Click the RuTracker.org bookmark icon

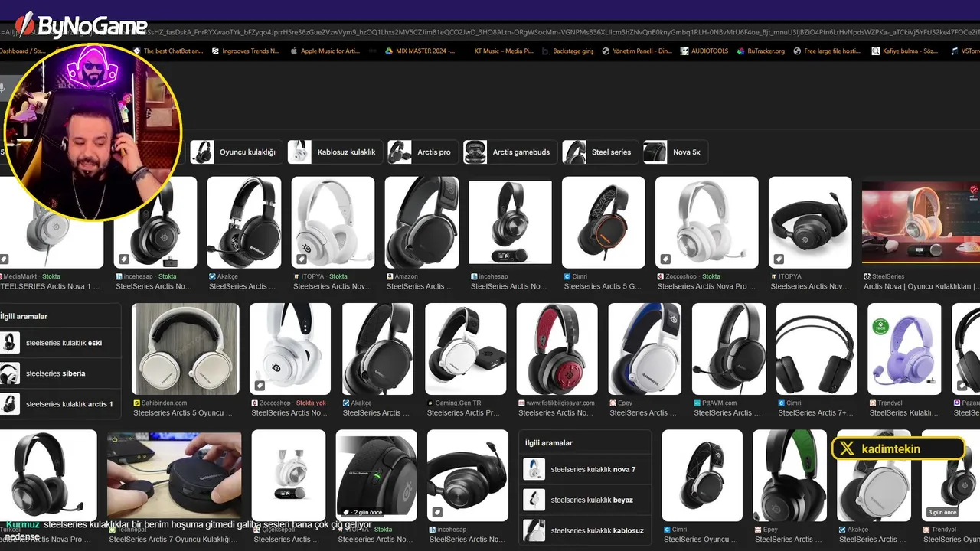[x=740, y=51]
